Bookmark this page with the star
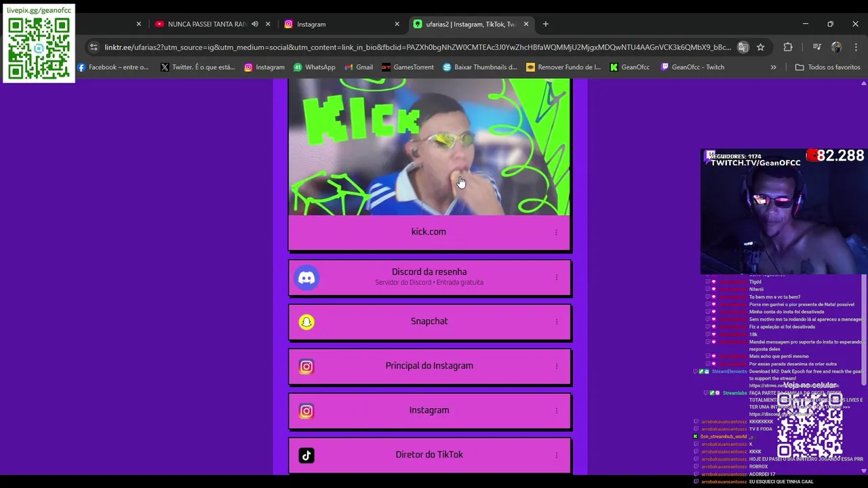This screenshot has width=868, height=488. click(x=760, y=47)
